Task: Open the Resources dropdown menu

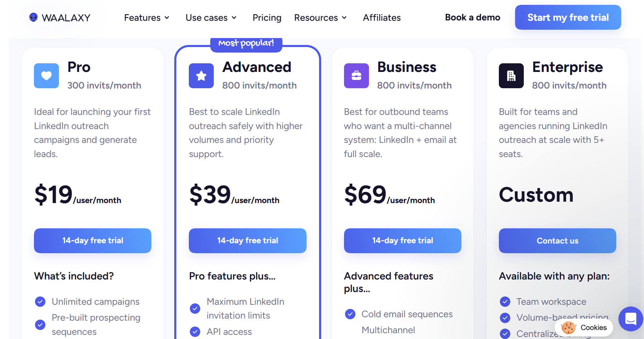Action: 320,18
